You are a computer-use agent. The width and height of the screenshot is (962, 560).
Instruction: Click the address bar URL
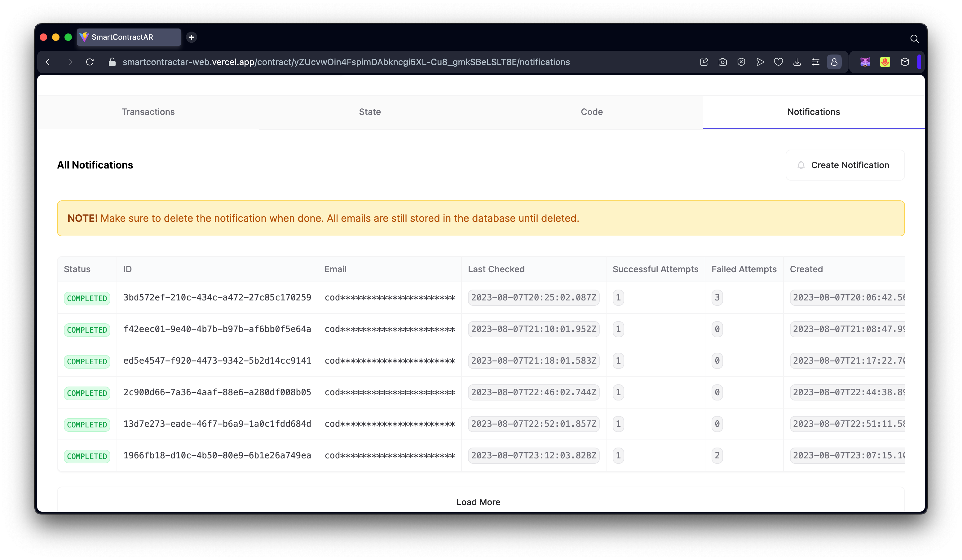pyautogui.click(x=346, y=62)
